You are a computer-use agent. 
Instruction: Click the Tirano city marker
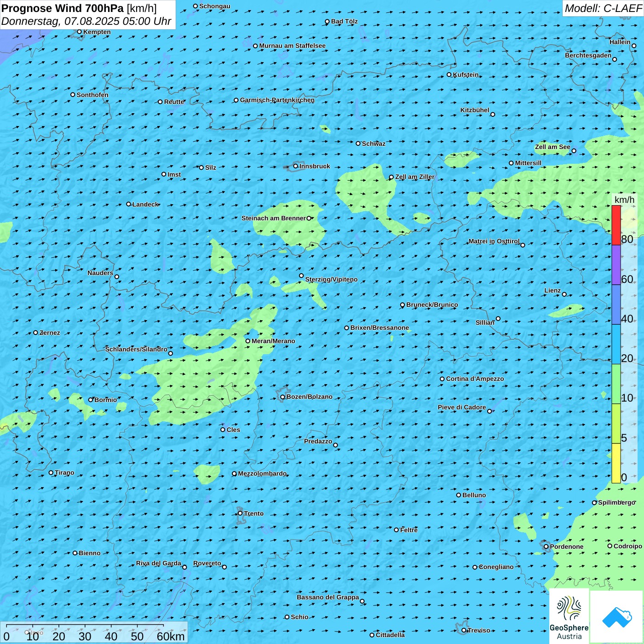tap(51, 472)
